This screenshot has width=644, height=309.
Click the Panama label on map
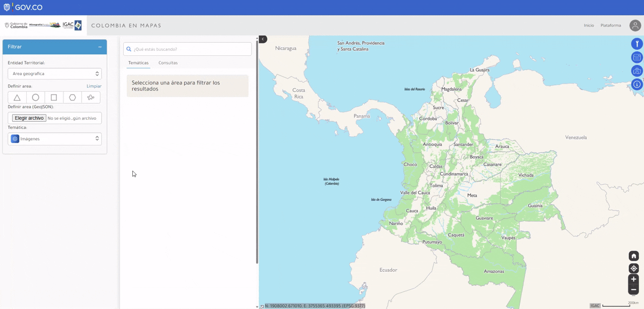pos(362,116)
